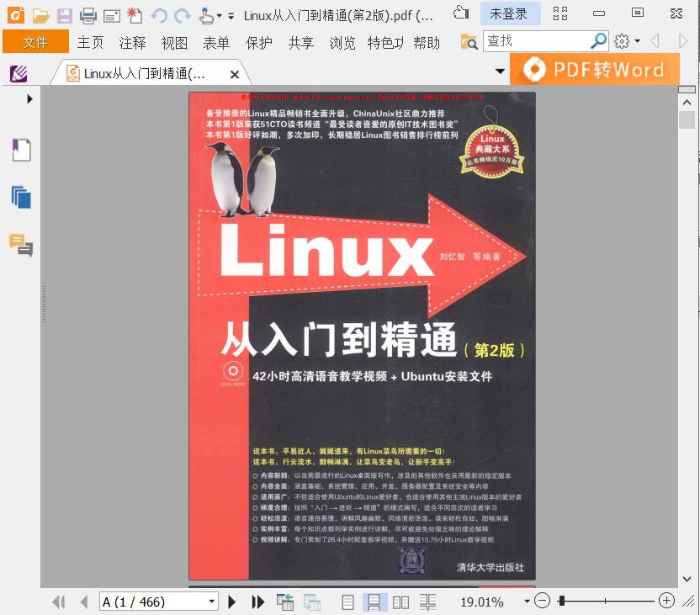Open a file with the folder icon

pos(40,16)
